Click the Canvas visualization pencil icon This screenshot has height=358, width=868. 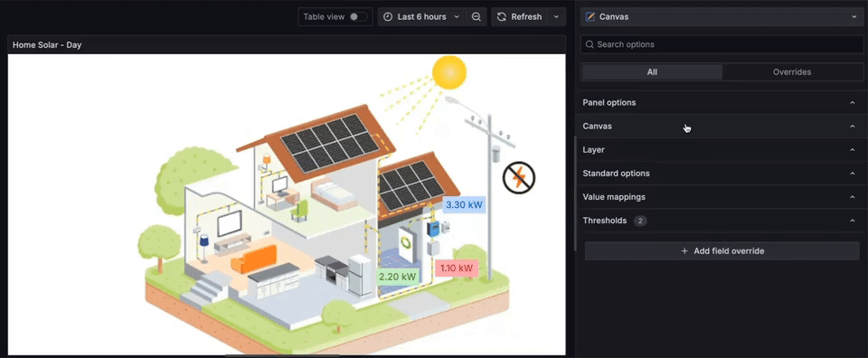click(x=590, y=17)
